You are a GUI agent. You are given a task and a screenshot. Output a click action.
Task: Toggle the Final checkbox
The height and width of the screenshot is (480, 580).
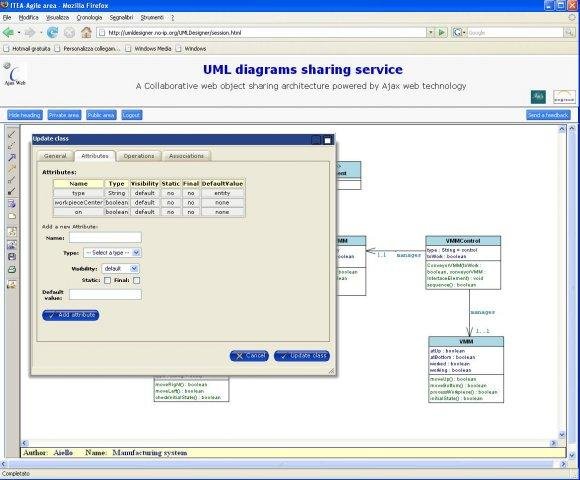coord(136,281)
